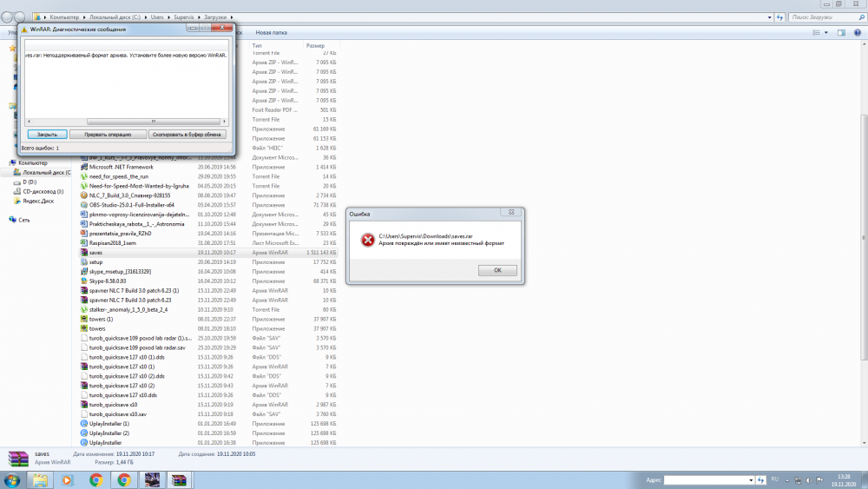Click the breadcrumb arrow after Supervis
Image resolution: width=868 pixels, height=489 pixels.
coord(199,17)
